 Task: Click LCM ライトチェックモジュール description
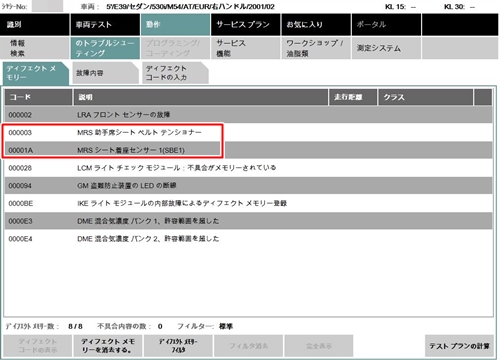pos(177,168)
